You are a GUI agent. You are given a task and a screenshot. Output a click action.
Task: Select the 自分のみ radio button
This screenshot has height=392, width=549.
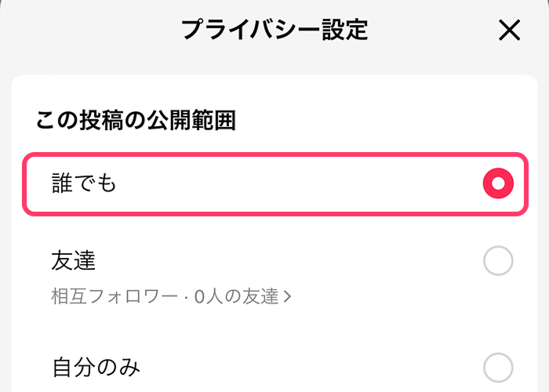tap(498, 366)
